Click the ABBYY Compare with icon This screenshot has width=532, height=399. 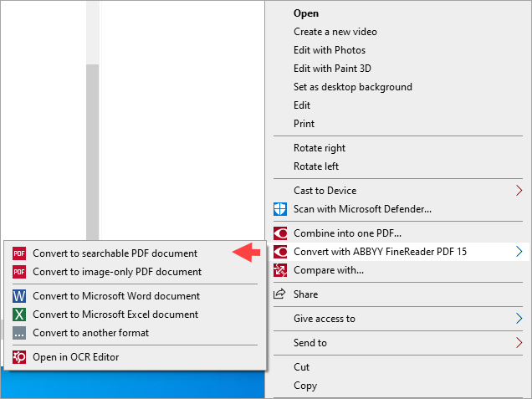pyautogui.click(x=280, y=270)
